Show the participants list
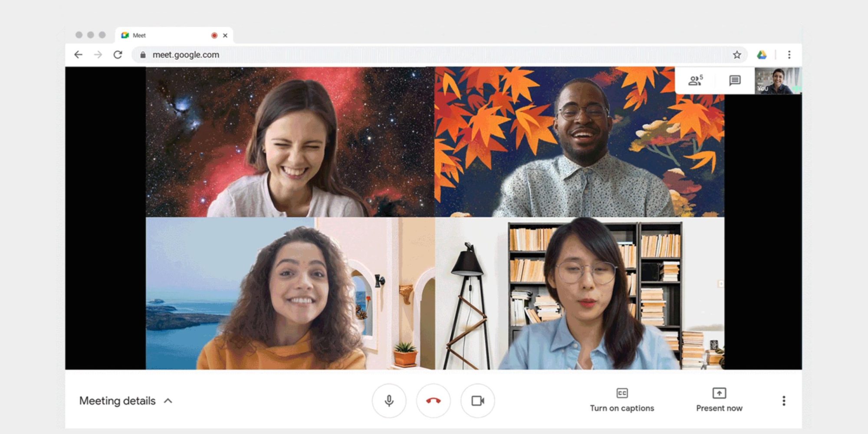Image resolution: width=868 pixels, height=434 pixels. 695,80
